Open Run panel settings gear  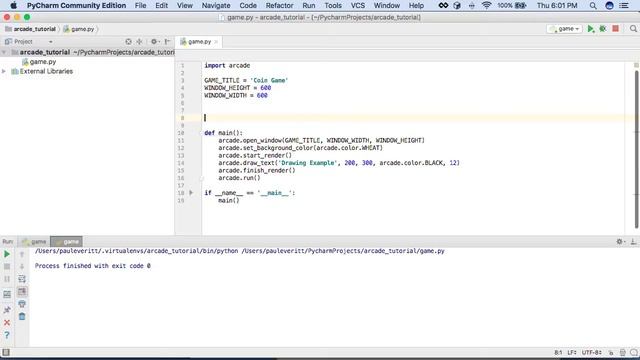click(x=620, y=242)
